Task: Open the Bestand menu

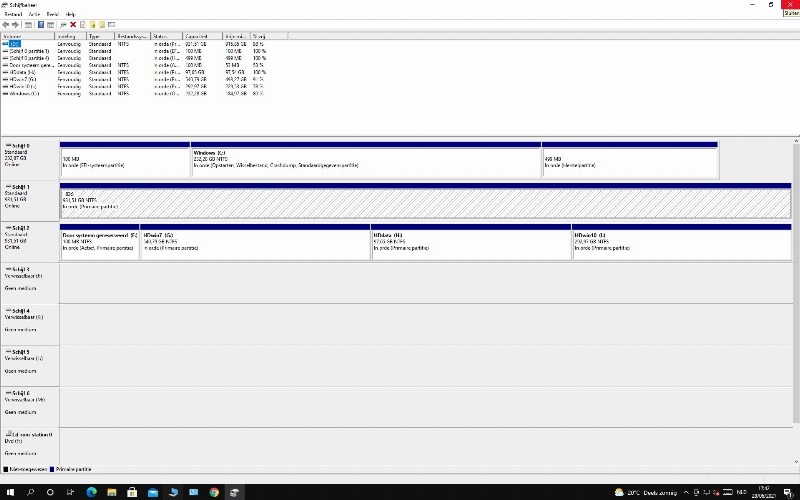Action: (x=12, y=14)
